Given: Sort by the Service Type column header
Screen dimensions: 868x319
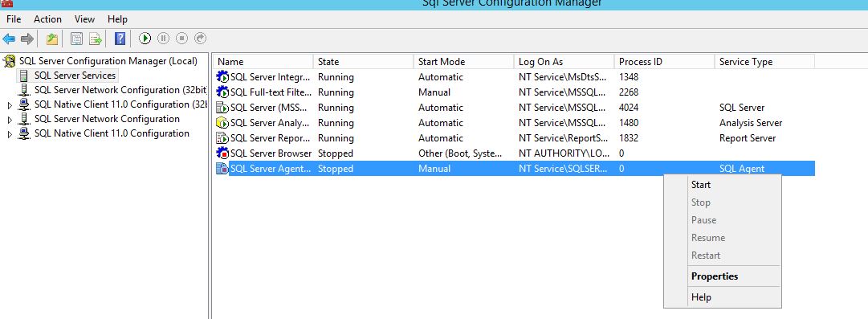Looking at the screenshot, I should (764, 62).
